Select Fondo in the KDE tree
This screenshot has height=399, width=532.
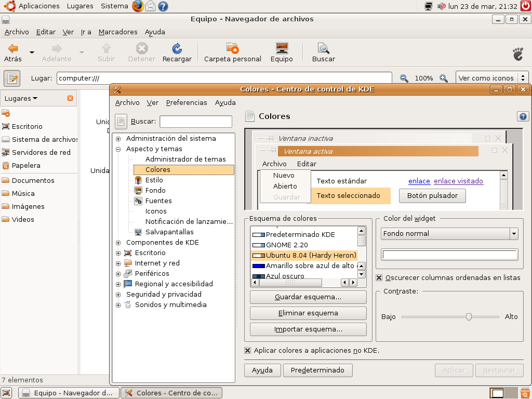155,191
